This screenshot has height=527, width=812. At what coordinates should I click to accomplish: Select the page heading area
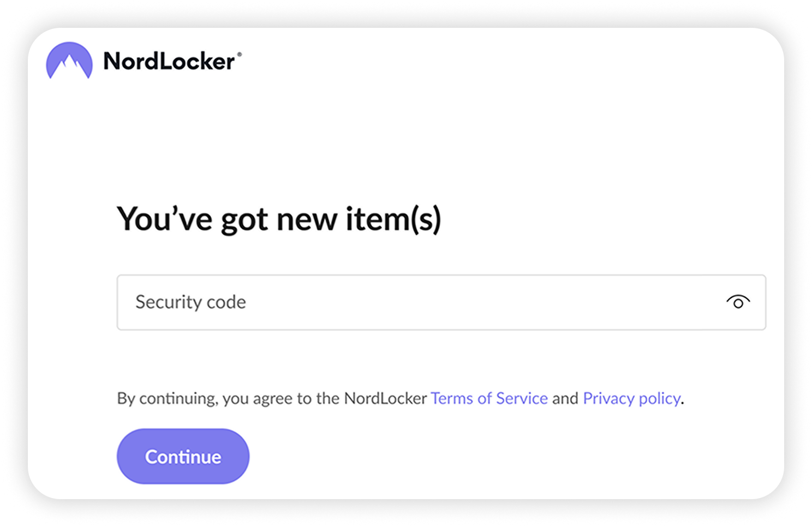tap(279, 219)
